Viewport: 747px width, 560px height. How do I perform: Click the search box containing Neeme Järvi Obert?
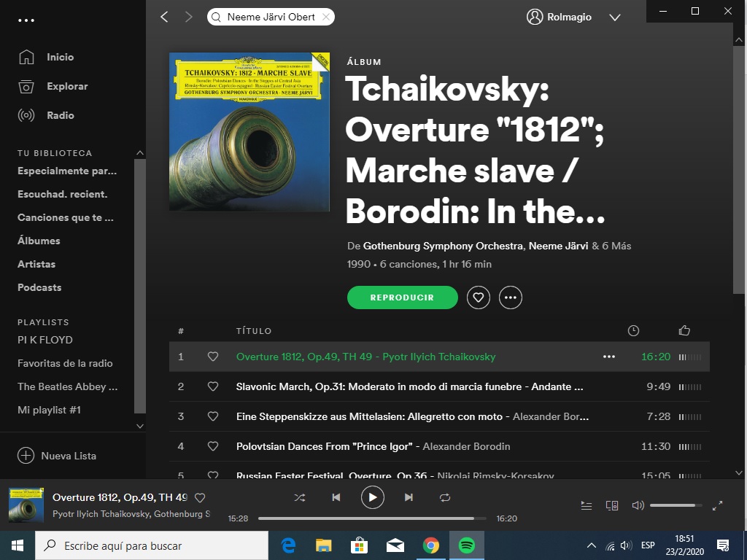pyautogui.click(x=271, y=17)
